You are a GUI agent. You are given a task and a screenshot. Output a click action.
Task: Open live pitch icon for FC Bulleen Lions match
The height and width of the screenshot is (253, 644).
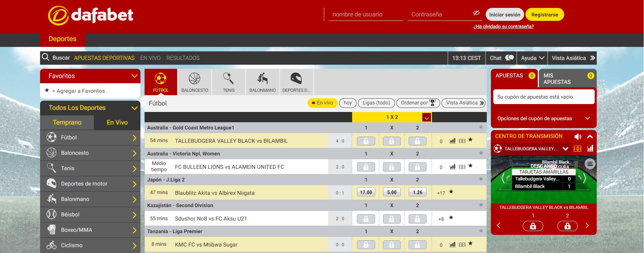[x=462, y=167]
